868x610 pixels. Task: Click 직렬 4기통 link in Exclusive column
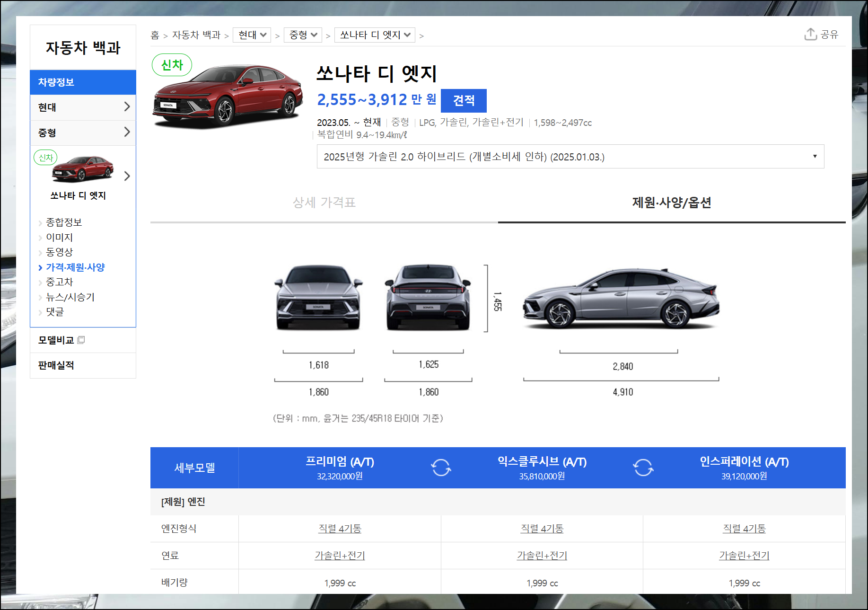(542, 529)
